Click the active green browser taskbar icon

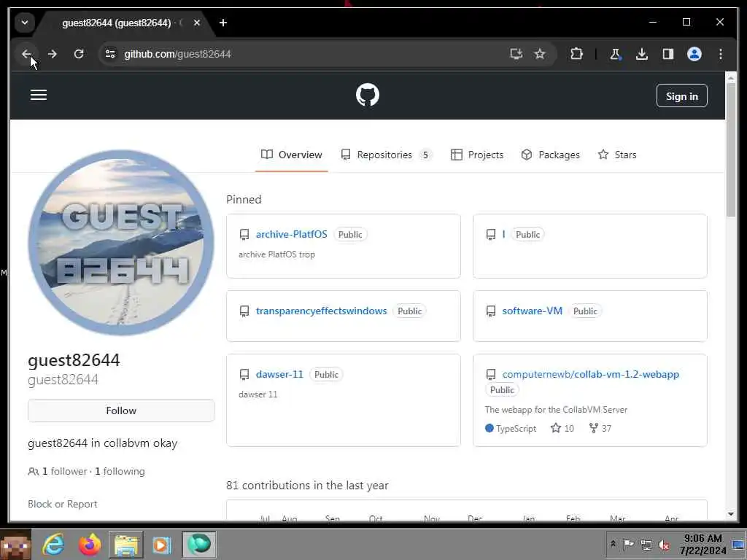tap(198, 544)
